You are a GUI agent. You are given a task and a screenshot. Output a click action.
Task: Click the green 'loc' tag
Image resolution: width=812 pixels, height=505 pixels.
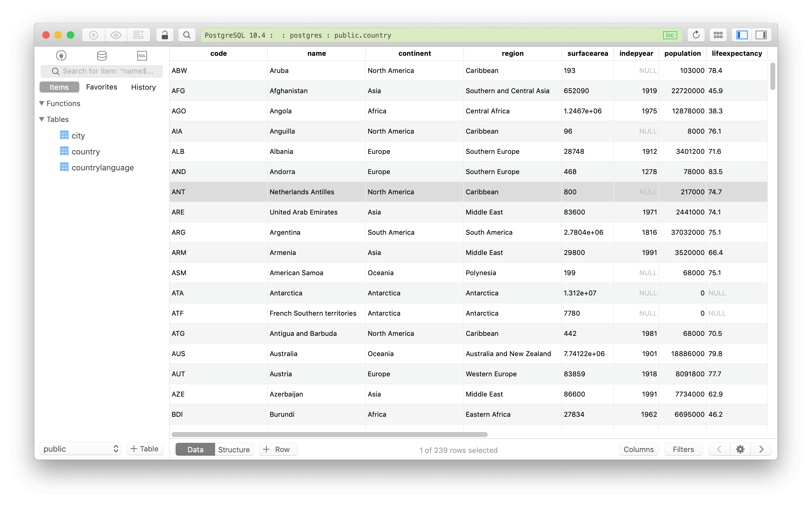670,35
